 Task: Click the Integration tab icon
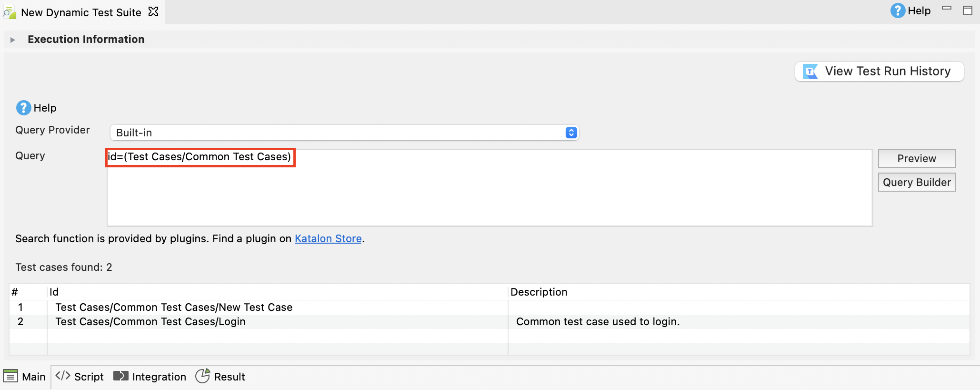[x=121, y=376]
